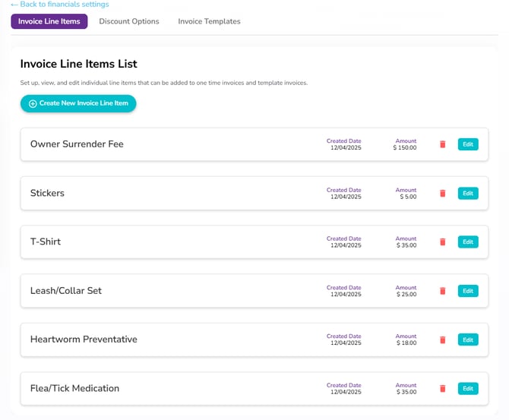Select the Heartworm Preventative row name
Viewport: 509px width, 420px height.
pos(84,339)
